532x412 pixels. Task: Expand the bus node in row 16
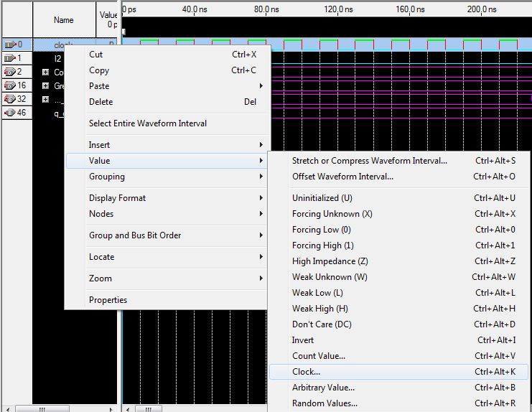tap(45, 86)
